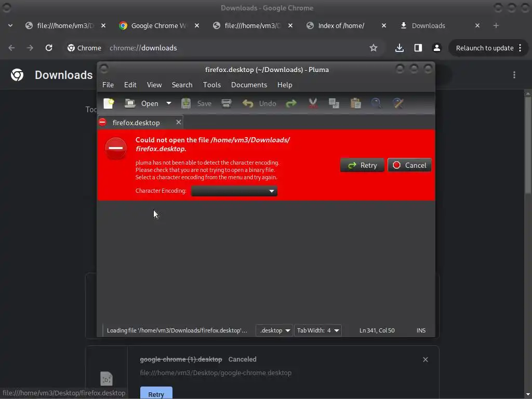Open the .desktop syntax mode dropdown
532x399 pixels.
[274, 330]
